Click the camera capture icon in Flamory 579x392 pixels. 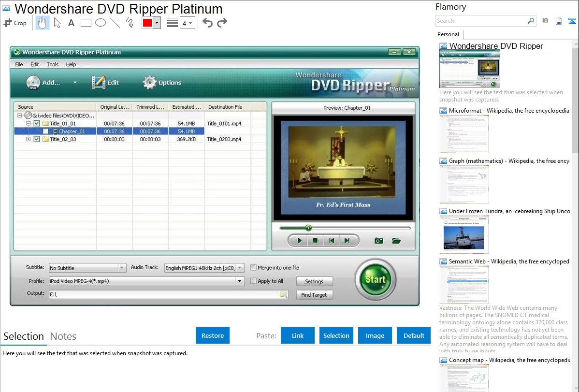tap(545, 21)
